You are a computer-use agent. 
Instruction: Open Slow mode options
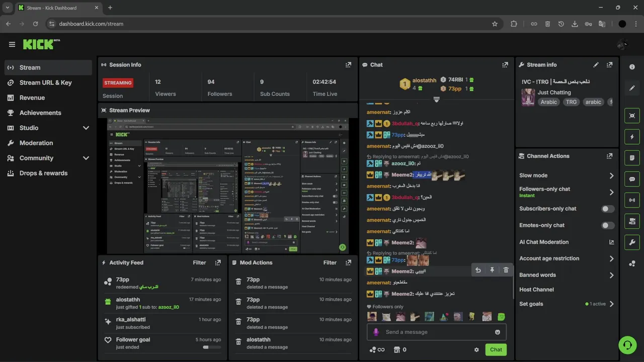coord(567,175)
